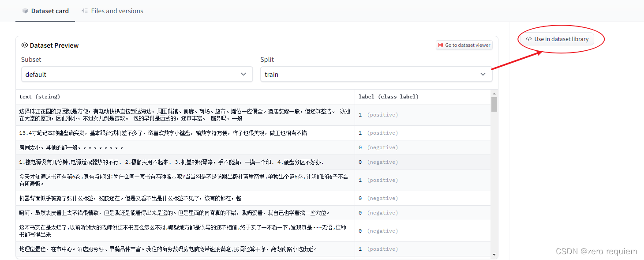
Task: Click the code brackets icon in Use in dataset library
Action: click(x=529, y=39)
